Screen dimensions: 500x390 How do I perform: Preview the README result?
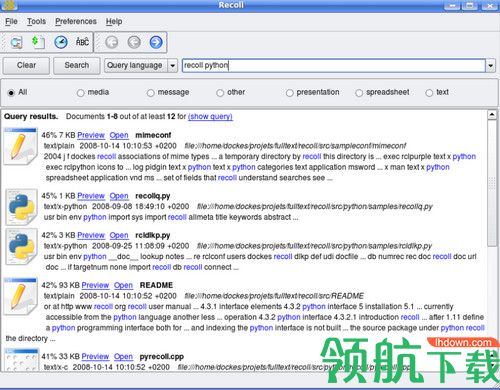click(95, 285)
